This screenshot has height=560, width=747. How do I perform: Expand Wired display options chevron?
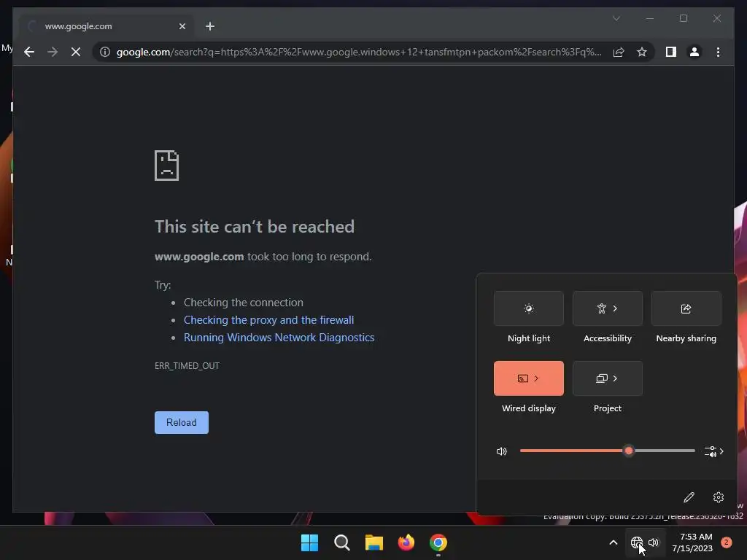536,378
